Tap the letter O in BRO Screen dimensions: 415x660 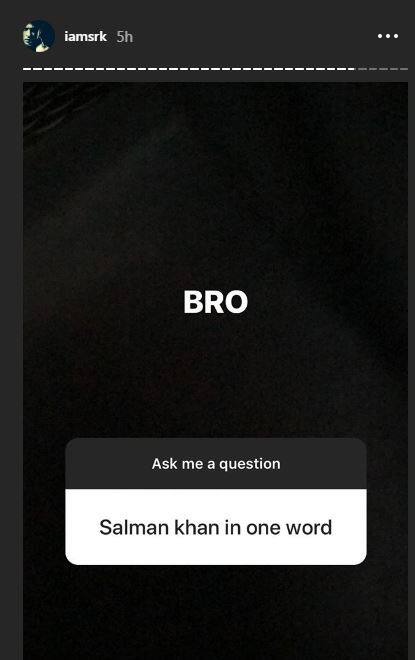[x=236, y=302]
